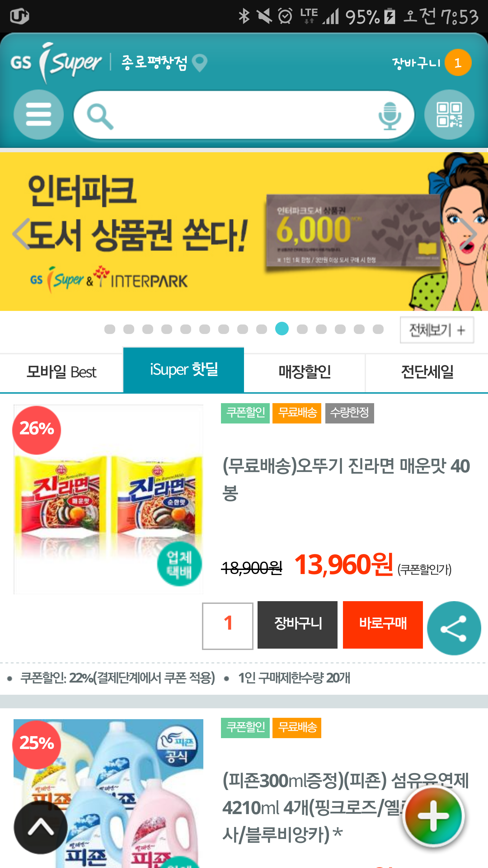Show the previous banner with left chevron
The image size is (488, 868).
coord(21,234)
